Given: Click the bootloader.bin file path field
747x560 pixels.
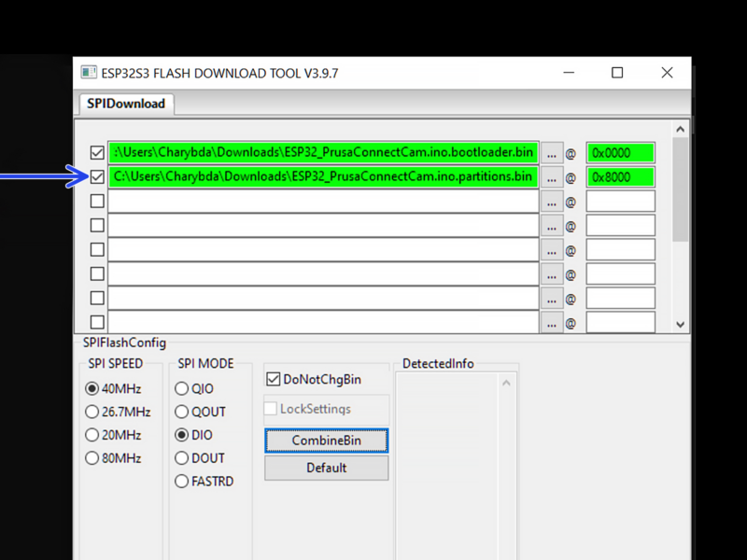Looking at the screenshot, I should 323,153.
